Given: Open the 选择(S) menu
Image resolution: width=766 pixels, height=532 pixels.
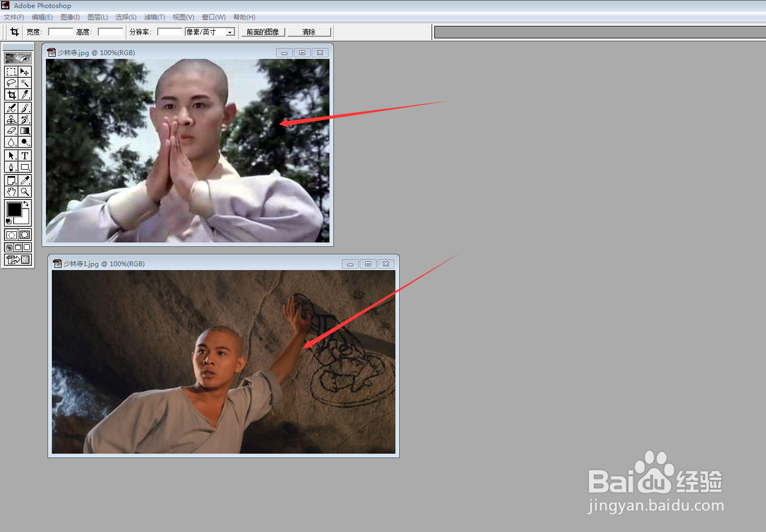Looking at the screenshot, I should click(x=126, y=17).
